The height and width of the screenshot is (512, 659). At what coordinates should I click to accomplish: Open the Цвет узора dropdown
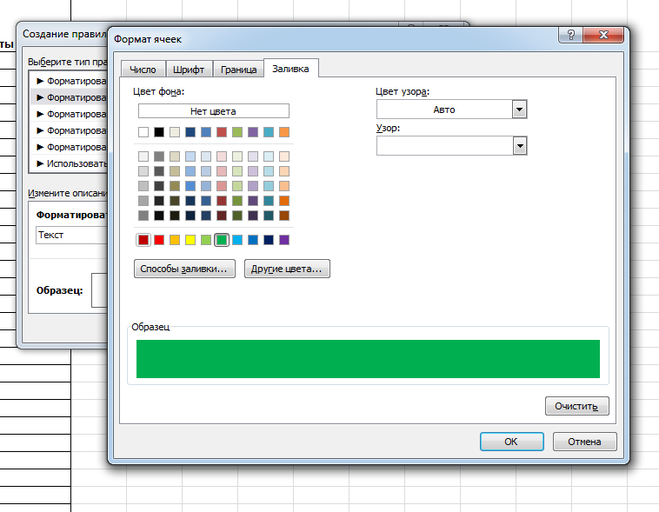(x=519, y=110)
